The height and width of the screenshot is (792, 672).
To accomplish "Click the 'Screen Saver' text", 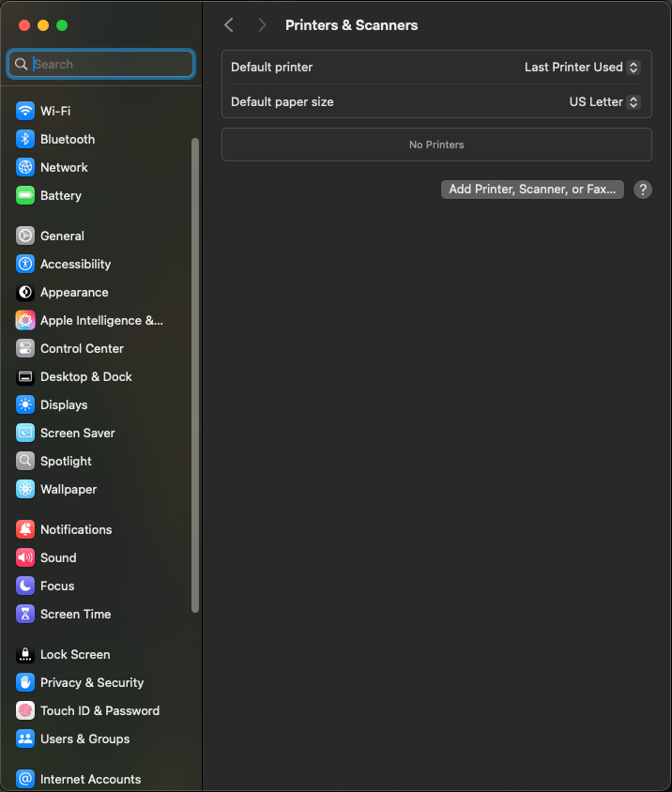I will coord(78,433).
